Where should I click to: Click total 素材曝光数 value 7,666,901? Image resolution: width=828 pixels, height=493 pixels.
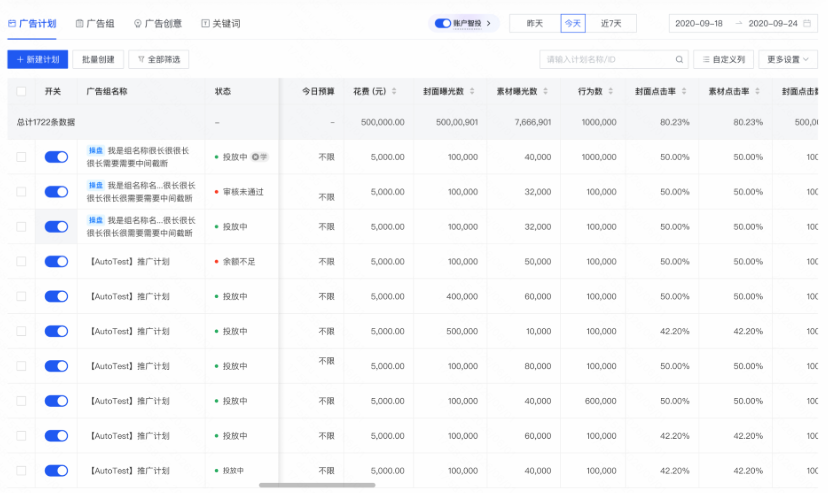point(533,122)
